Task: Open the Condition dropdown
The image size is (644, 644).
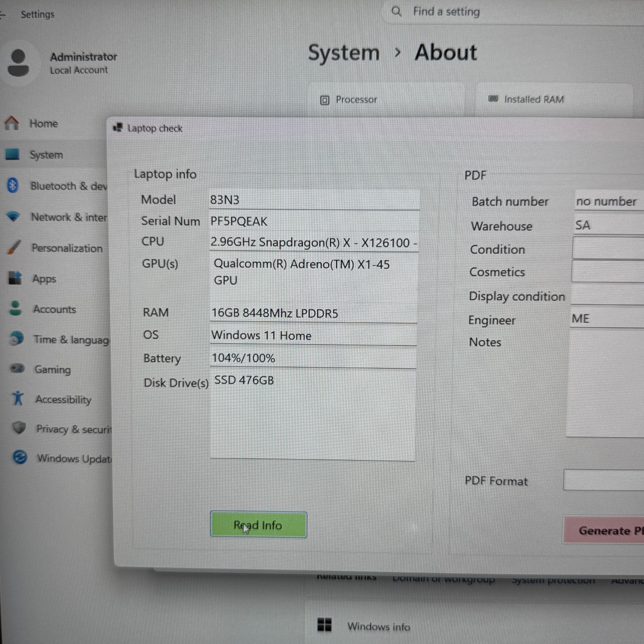Action: 608,248
